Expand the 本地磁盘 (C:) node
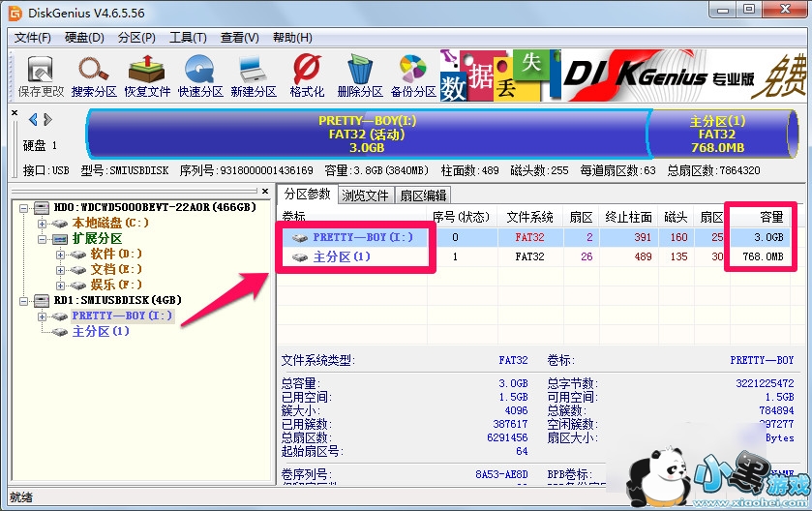The height and width of the screenshot is (511, 812). click(42, 224)
